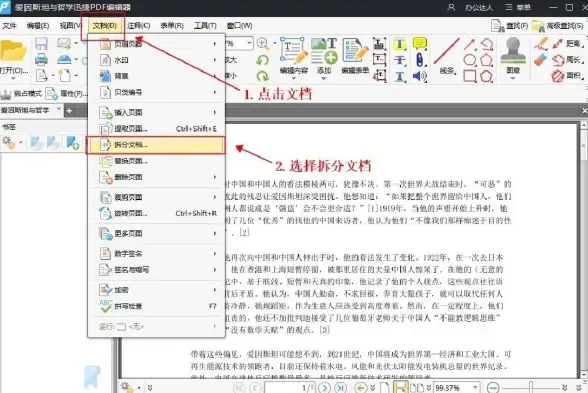Click rotate clockwise green arrow
Screen dimensions: 588x393
click(x=262, y=76)
